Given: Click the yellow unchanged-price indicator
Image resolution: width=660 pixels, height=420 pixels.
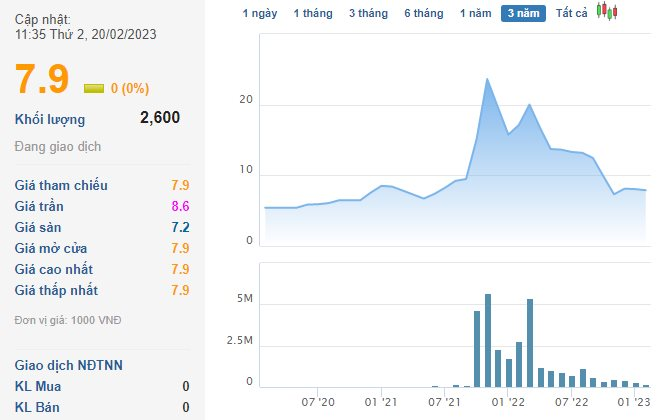Looking at the screenshot, I should (94, 88).
